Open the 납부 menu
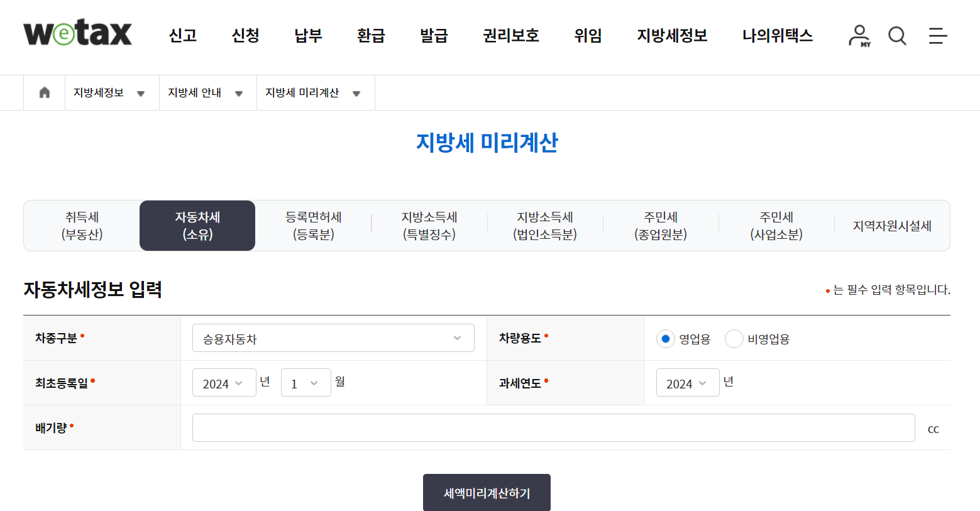Viewport: 980px width, 511px height. (307, 36)
